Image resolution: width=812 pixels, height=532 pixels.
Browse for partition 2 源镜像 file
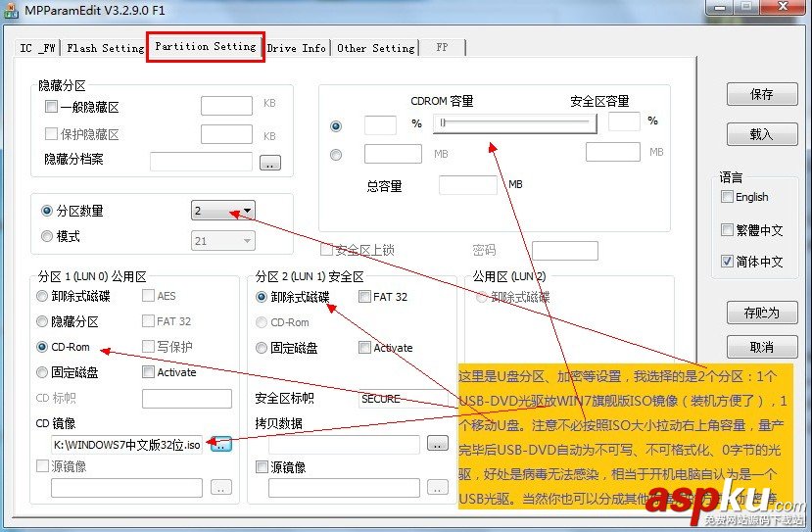coord(438,487)
